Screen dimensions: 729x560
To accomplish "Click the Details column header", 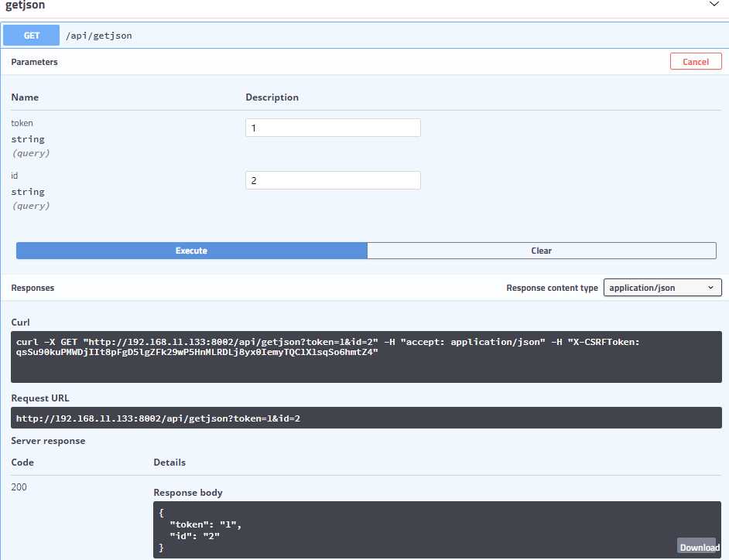I will coord(169,463).
